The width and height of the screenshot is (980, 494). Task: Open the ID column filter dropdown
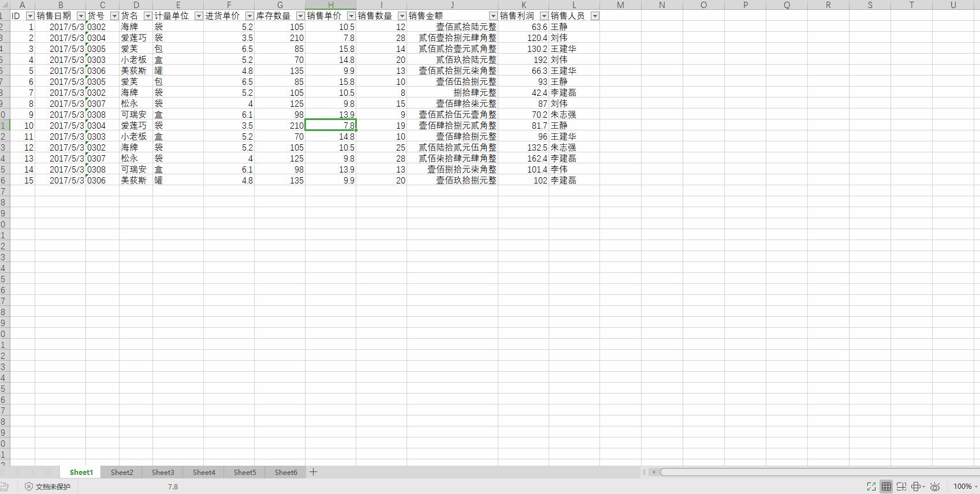(30, 16)
